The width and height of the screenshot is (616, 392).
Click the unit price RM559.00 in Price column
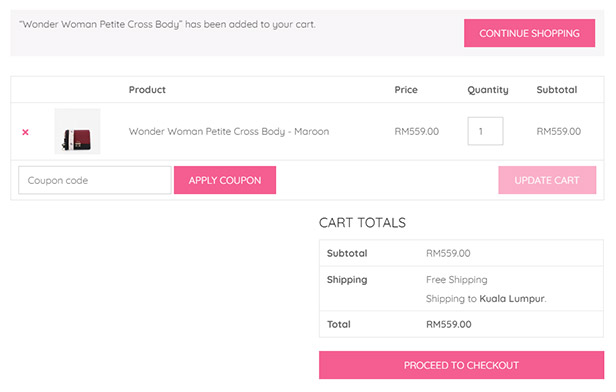[x=416, y=131]
